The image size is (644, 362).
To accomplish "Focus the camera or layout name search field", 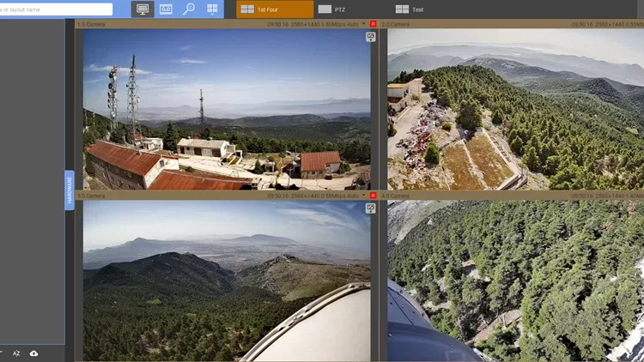I will [x=56, y=9].
